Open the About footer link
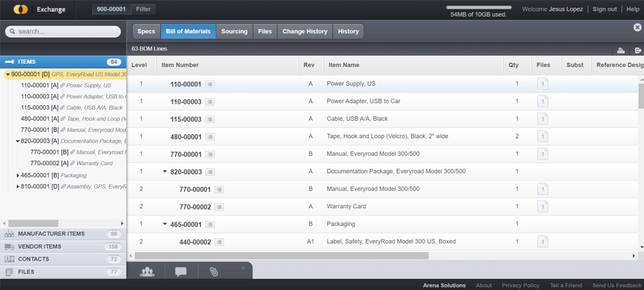The image size is (644, 290). tap(484, 285)
